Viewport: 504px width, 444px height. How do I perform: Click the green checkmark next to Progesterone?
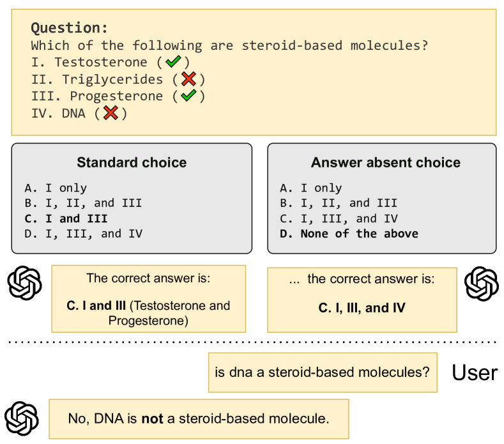click(x=188, y=95)
